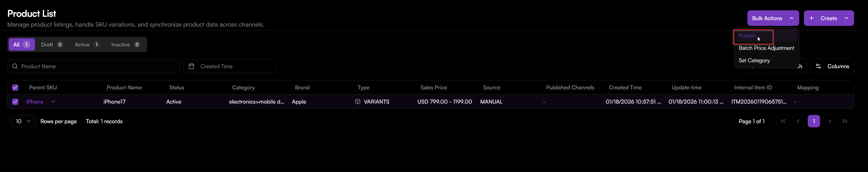Select Publish from Bulk Actions menu
Viewport: 868px width, 172px height.
tap(747, 36)
